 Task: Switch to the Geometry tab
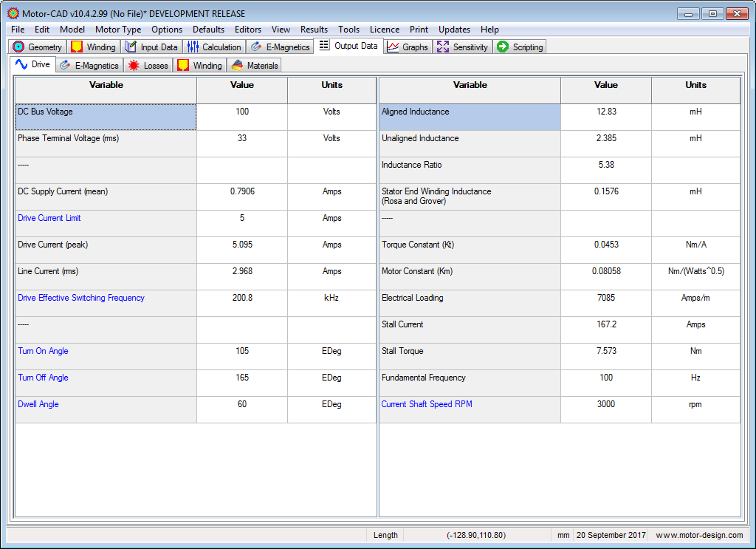click(x=38, y=47)
